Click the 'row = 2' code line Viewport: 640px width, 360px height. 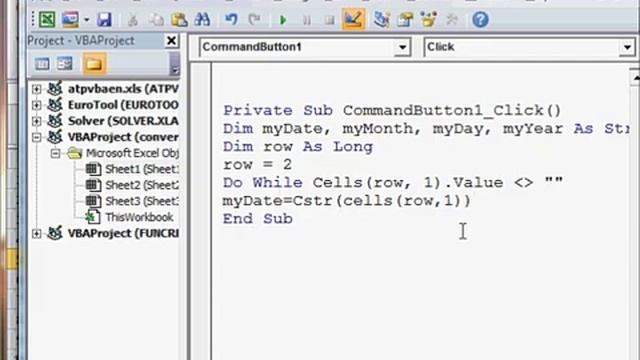[258, 165]
